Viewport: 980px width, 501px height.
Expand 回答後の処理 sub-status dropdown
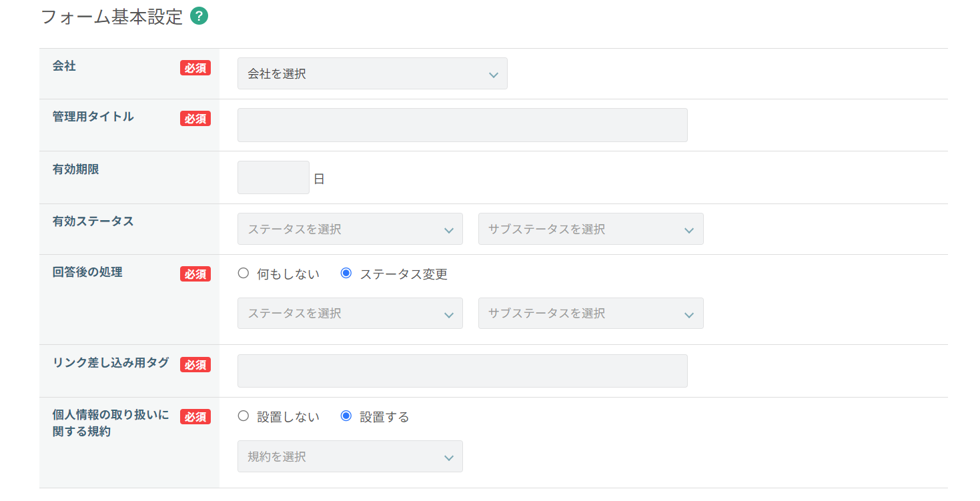coord(590,314)
